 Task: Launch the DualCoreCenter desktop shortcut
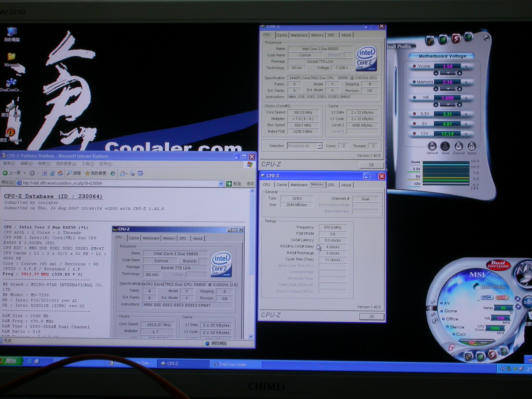11,84
